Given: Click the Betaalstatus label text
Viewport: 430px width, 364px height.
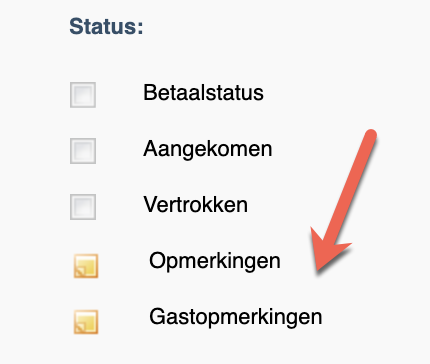Looking at the screenshot, I should click(x=203, y=92).
